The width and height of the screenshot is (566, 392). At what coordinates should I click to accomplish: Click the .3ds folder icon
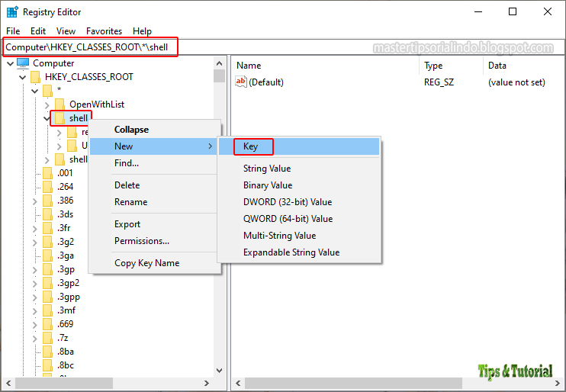(x=47, y=214)
